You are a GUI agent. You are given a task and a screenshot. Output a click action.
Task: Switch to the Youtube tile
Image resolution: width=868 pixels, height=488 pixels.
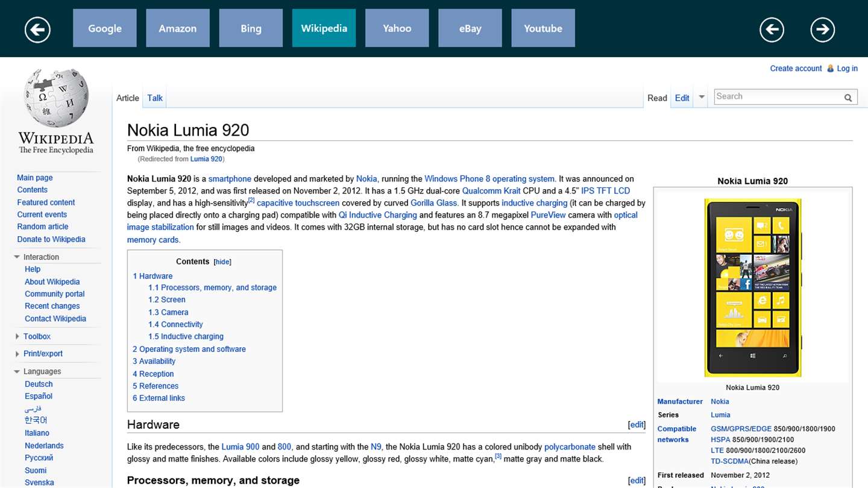tap(543, 28)
